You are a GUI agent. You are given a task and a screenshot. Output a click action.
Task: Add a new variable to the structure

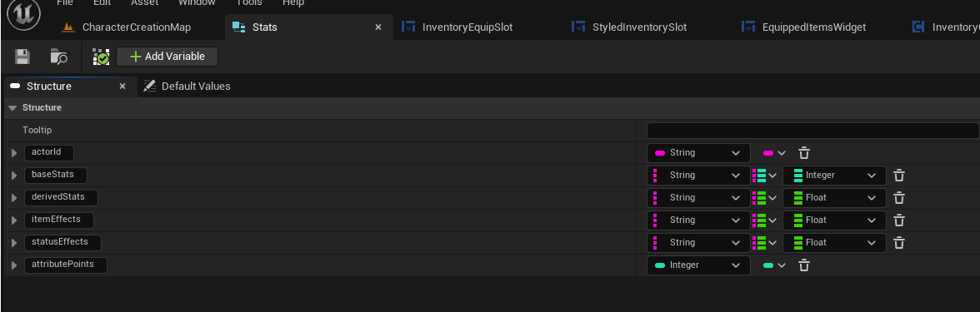167,57
